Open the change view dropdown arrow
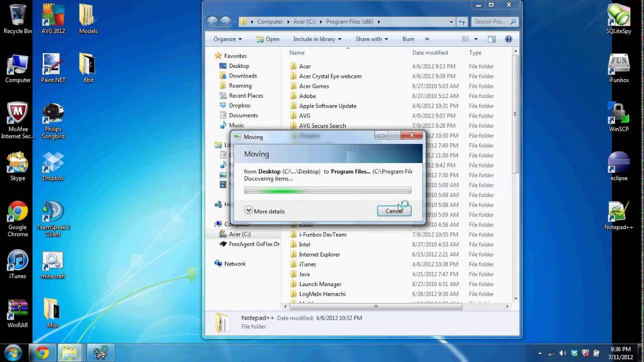Screen dimensions: 644x362 pos(475,39)
